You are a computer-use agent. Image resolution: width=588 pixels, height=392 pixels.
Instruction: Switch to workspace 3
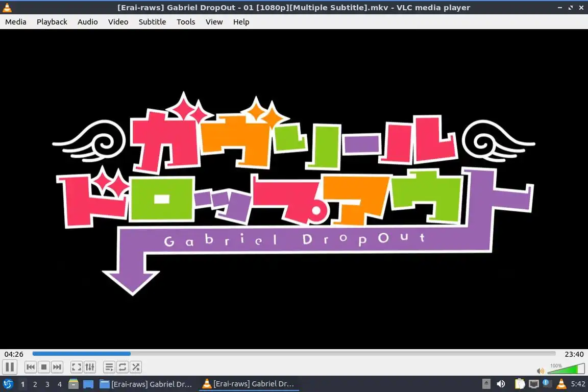[47, 384]
